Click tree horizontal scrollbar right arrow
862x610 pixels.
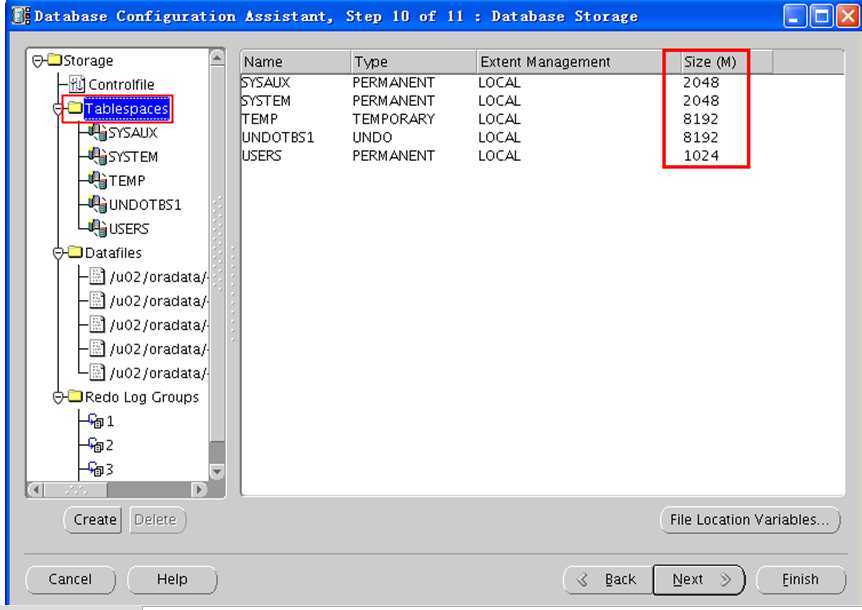tap(199, 489)
